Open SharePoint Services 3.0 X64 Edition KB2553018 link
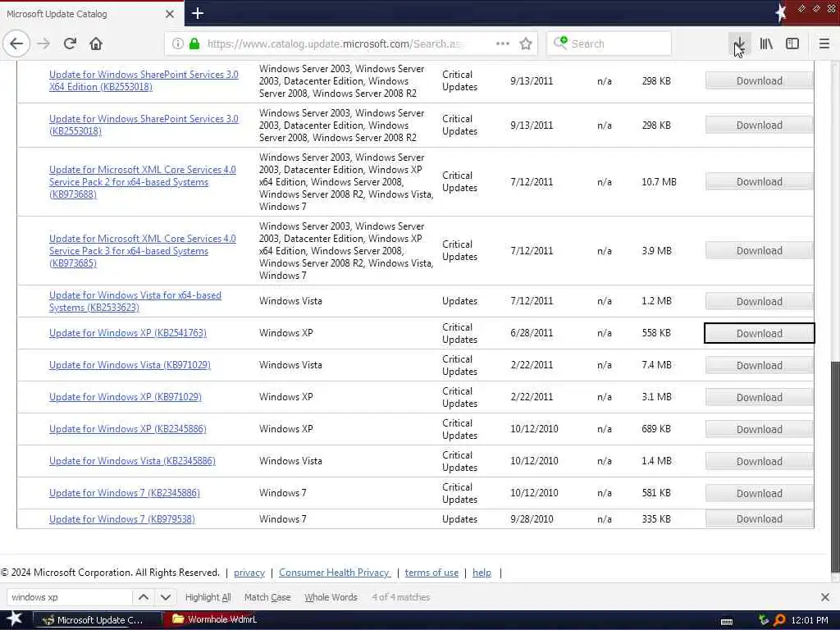 (144, 80)
